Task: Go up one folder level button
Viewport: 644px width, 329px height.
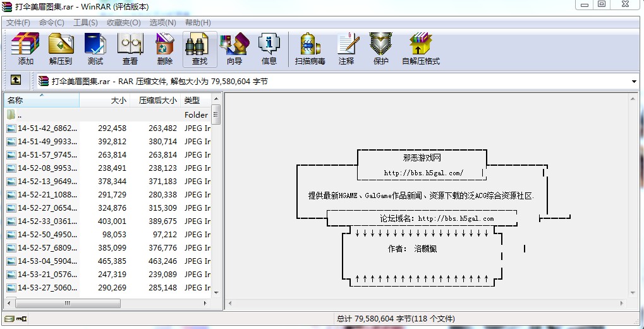Action: click(16, 80)
